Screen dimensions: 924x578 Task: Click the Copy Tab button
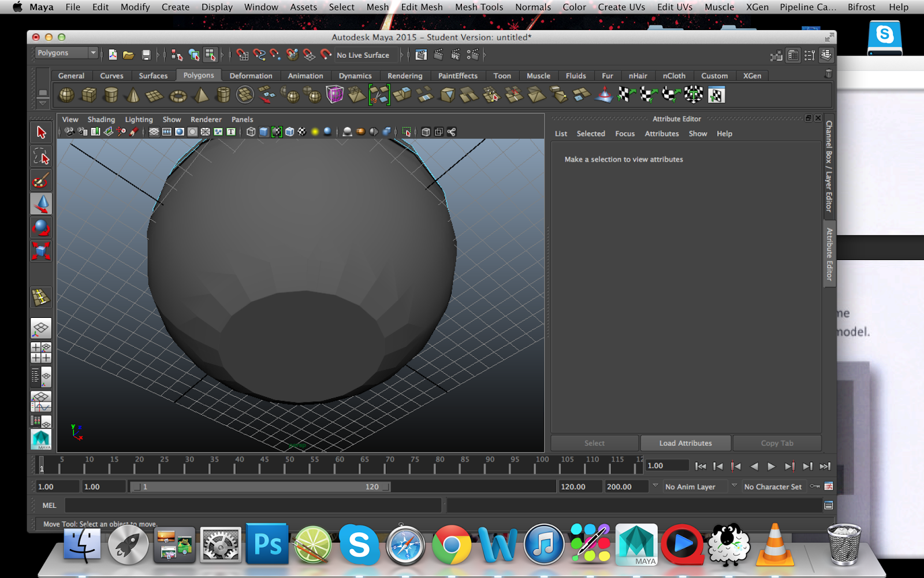point(777,443)
